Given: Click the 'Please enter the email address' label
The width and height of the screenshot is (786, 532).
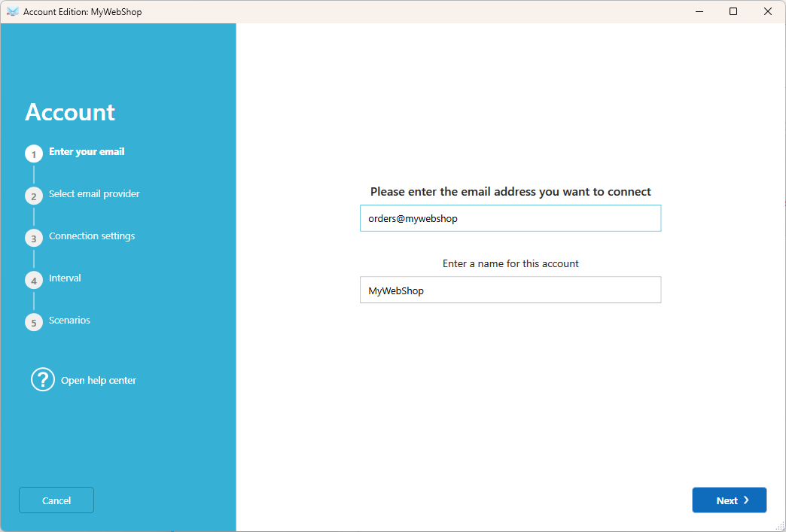Looking at the screenshot, I should coord(510,191).
